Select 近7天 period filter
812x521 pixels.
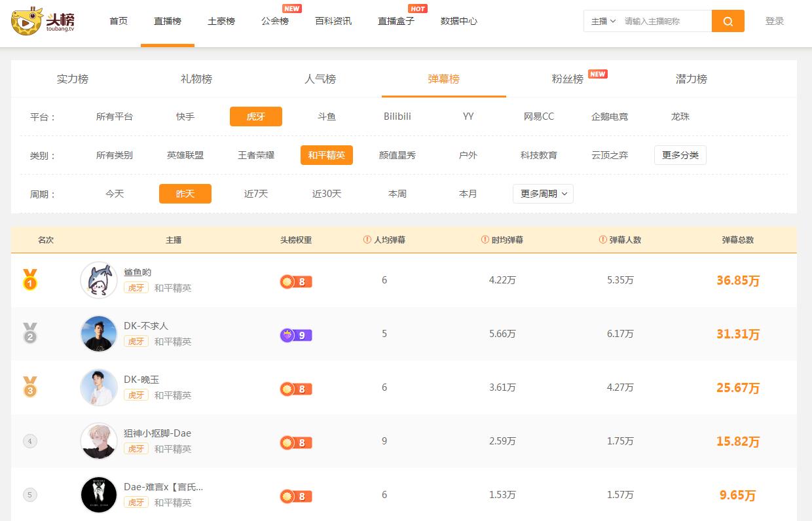(256, 194)
